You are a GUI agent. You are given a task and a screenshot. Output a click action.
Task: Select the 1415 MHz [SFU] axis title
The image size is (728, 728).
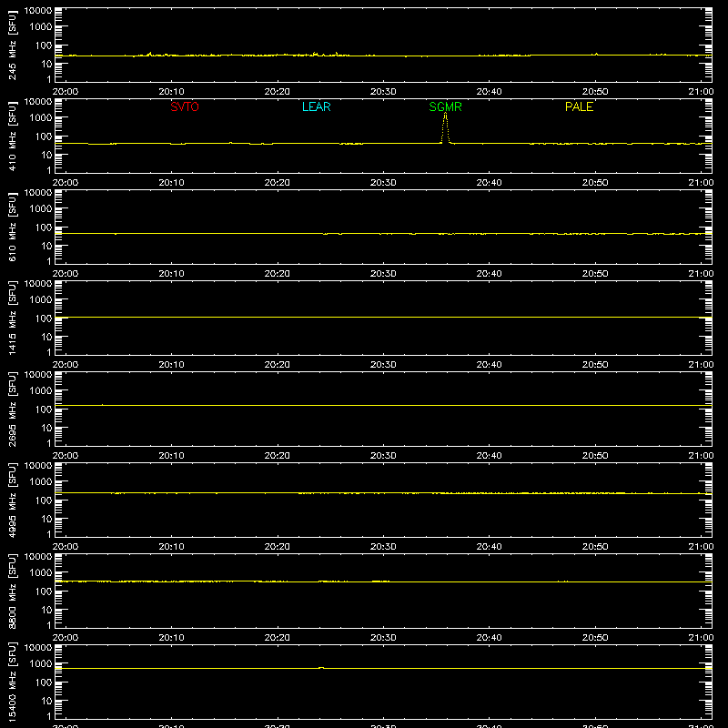pos(12,318)
